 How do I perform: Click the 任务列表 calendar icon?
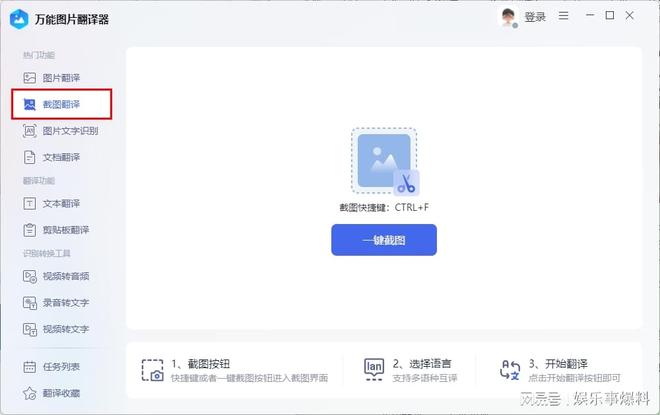[29, 367]
